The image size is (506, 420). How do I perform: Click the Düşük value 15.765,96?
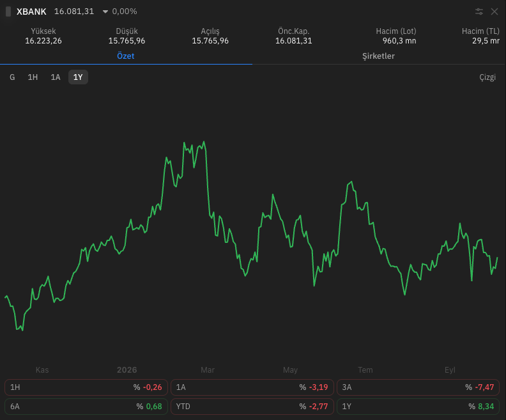[126, 41]
